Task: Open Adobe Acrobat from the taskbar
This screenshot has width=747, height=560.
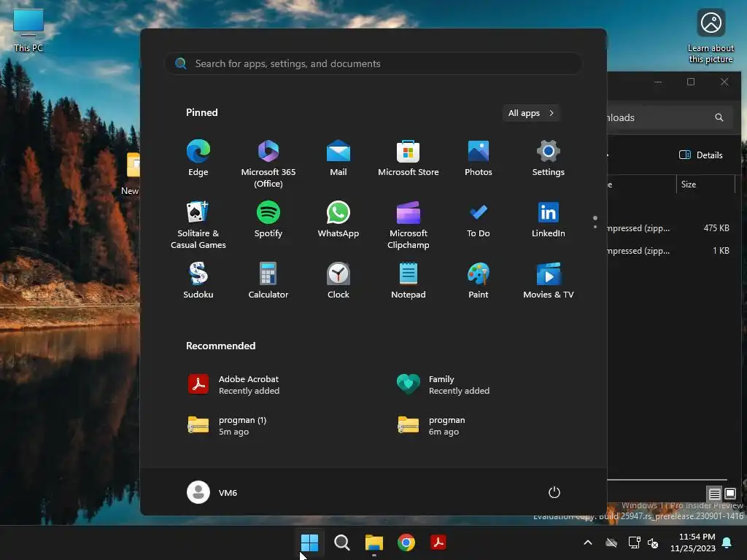Action: (x=438, y=542)
